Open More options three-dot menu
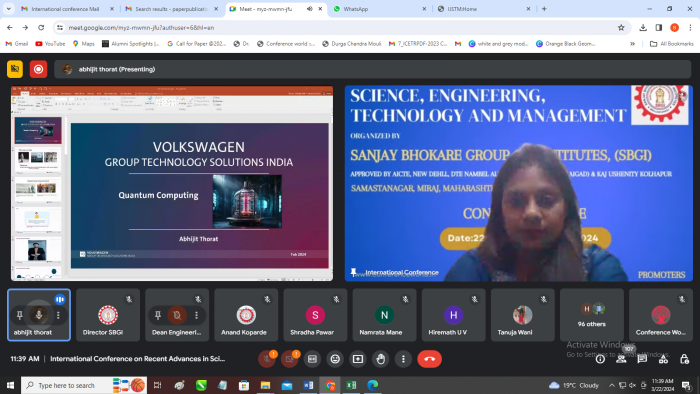 pos(403,359)
